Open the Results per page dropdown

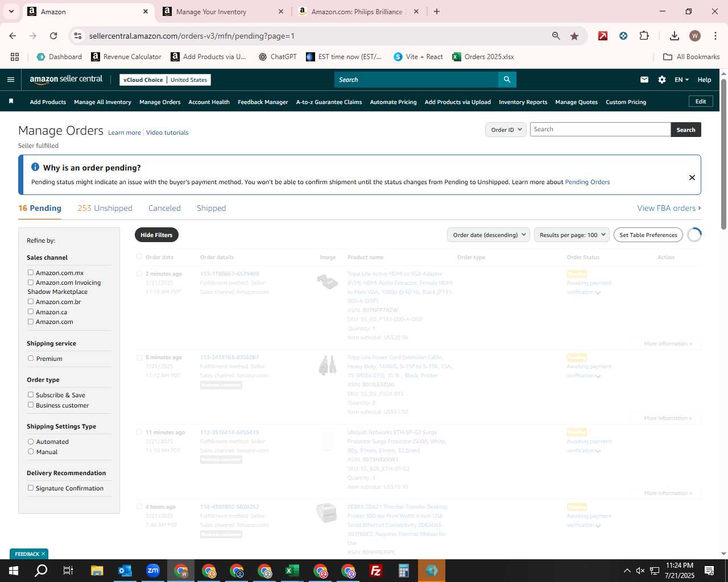tap(572, 235)
